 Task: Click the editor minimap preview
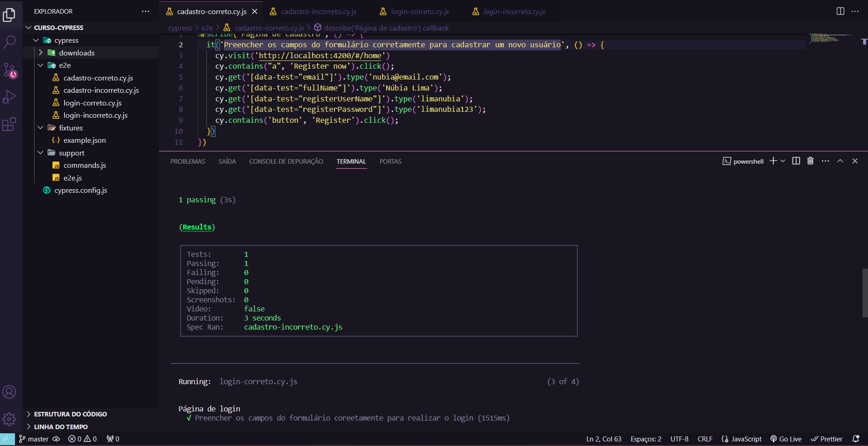click(830, 38)
